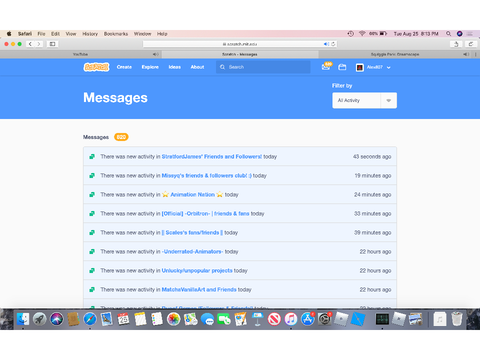
Task: Open Unlucky/unpopular projects link
Action: tap(197, 270)
